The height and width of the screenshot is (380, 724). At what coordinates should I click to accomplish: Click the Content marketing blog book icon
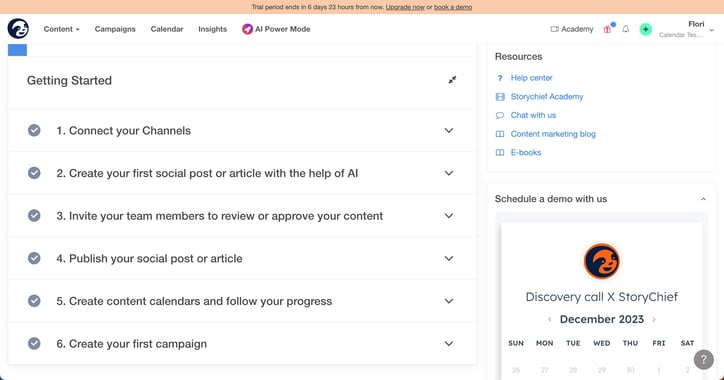tap(500, 134)
